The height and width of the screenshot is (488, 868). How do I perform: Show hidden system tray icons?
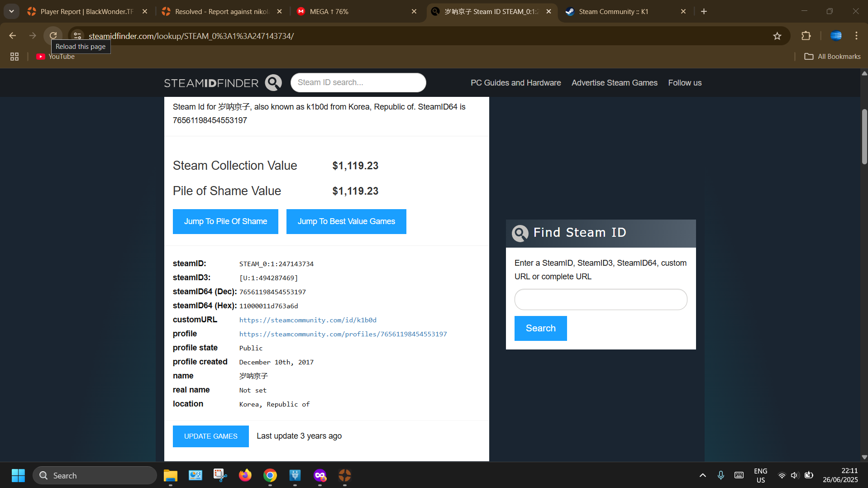[x=702, y=475]
